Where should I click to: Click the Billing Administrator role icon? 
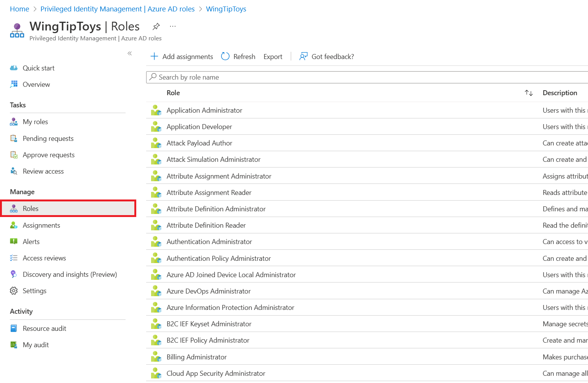156,357
